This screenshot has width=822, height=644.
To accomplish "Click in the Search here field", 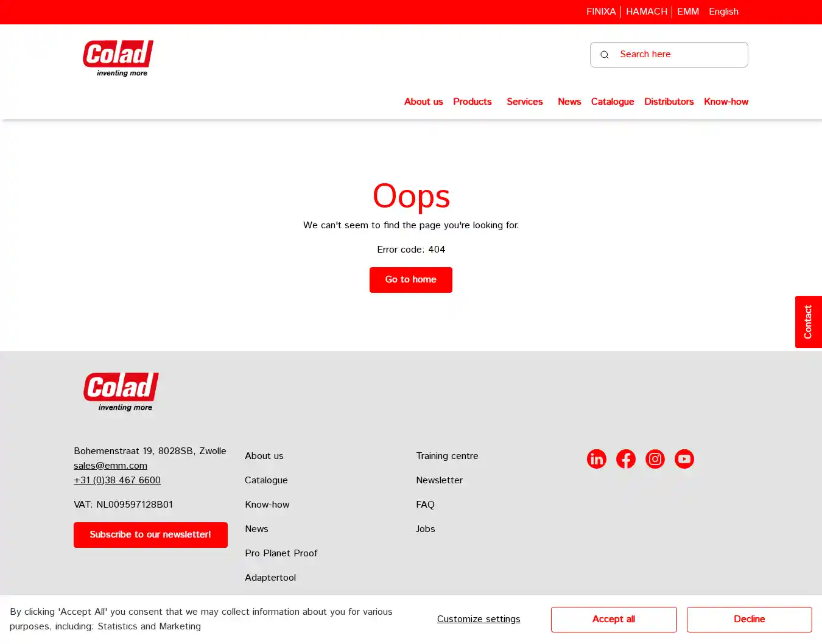I will pos(679,55).
